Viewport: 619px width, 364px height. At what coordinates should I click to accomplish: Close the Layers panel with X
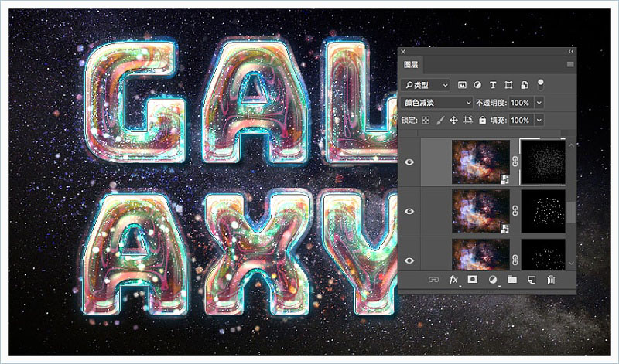click(x=403, y=51)
